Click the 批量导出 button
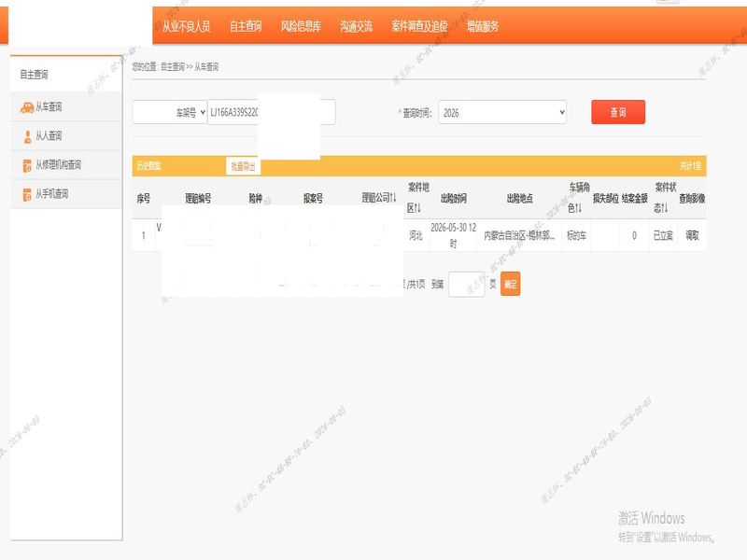Viewport: 747px width, 560px height. click(243, 166)
